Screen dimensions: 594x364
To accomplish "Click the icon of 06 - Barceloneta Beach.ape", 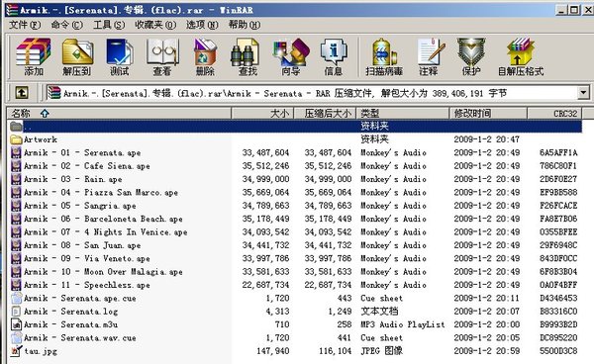I will pos(16,219).
